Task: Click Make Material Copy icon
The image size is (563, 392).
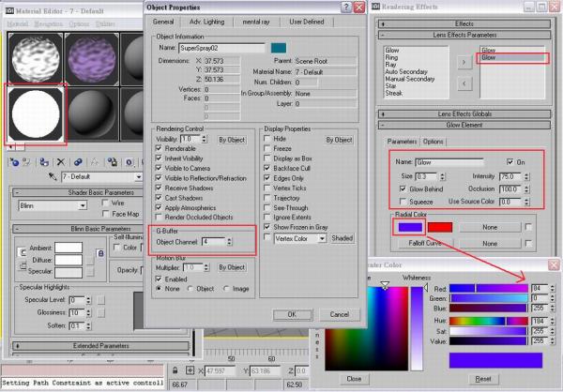Action: click(x=78, y=162)
